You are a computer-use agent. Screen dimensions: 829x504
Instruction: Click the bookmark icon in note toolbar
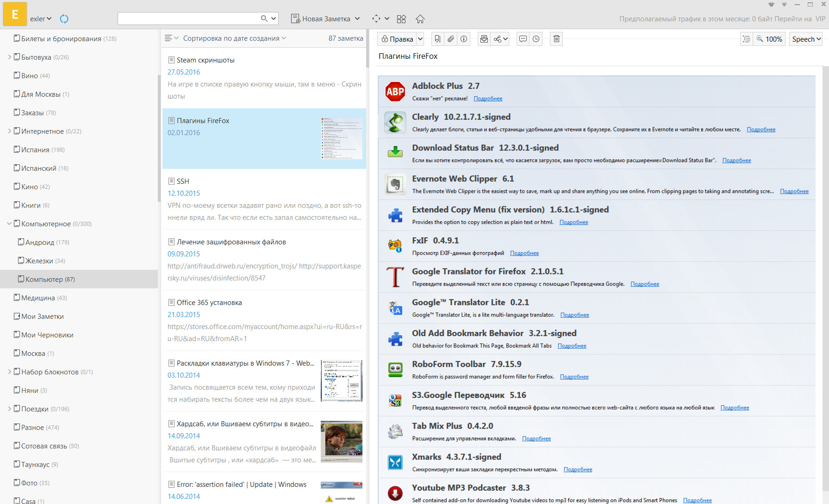[x=437, y=39]
